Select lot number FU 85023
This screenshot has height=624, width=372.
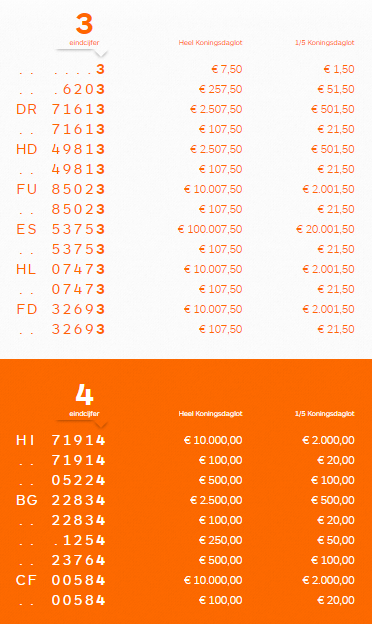(60, 189)
